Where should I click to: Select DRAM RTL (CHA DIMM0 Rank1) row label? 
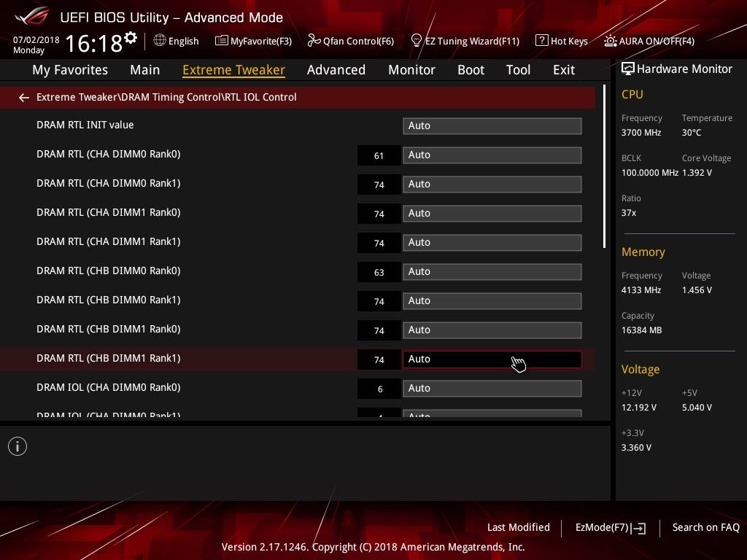[109, 183]
